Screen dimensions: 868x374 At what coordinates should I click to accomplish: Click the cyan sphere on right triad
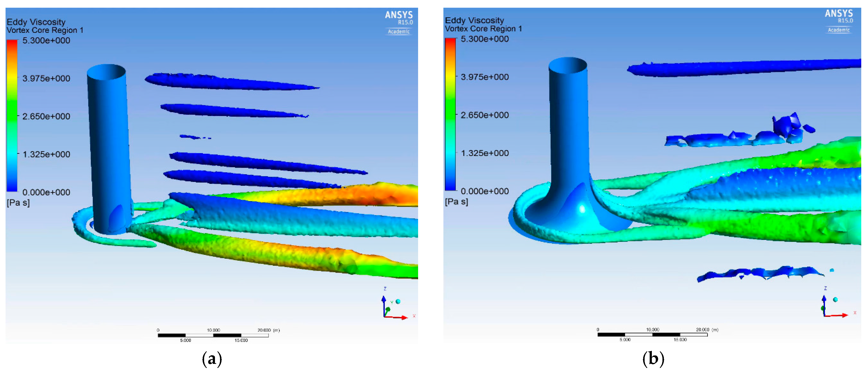tap(835, 299)
